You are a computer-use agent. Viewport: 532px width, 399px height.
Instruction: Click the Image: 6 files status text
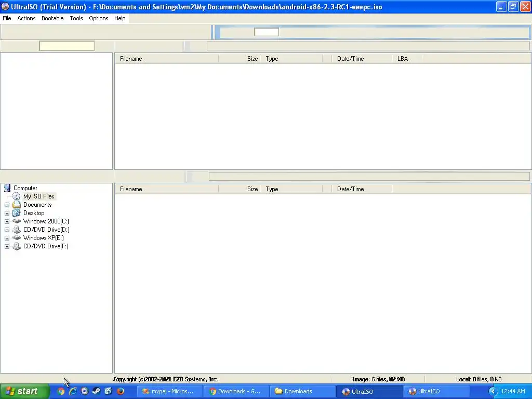point(378,379)
